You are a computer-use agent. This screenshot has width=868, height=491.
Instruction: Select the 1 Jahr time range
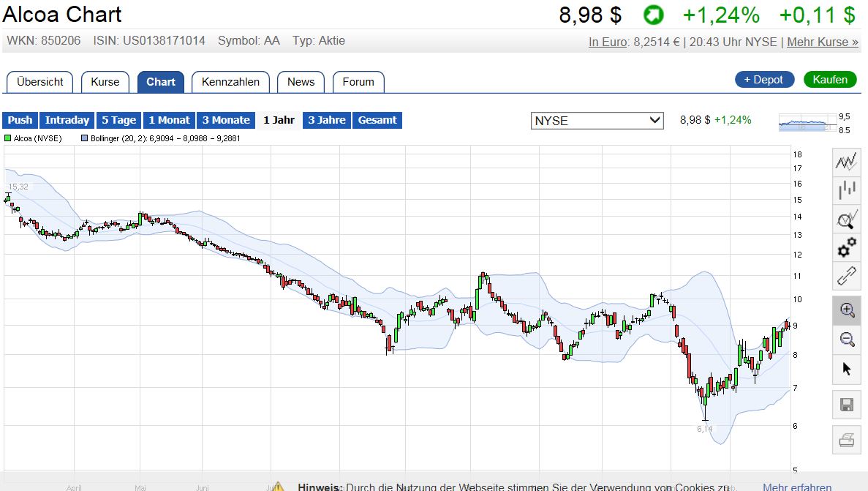click(x=279, y=120)
